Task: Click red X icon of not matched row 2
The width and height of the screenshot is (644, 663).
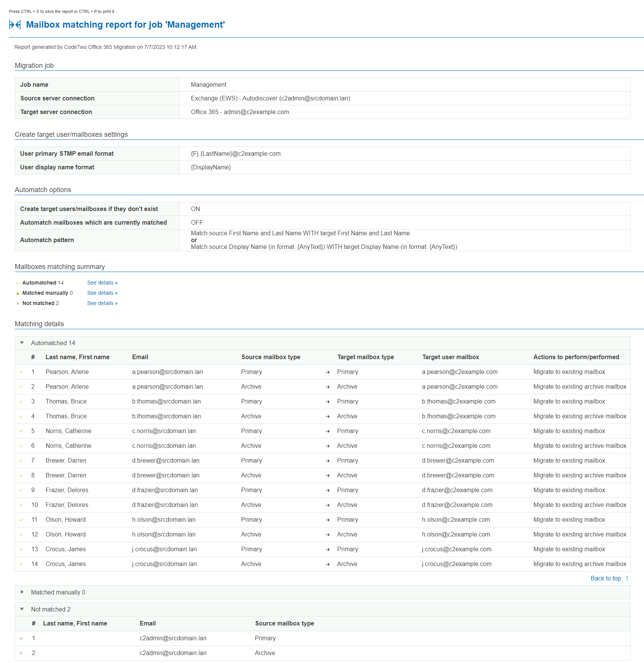Action: point(21,653)
